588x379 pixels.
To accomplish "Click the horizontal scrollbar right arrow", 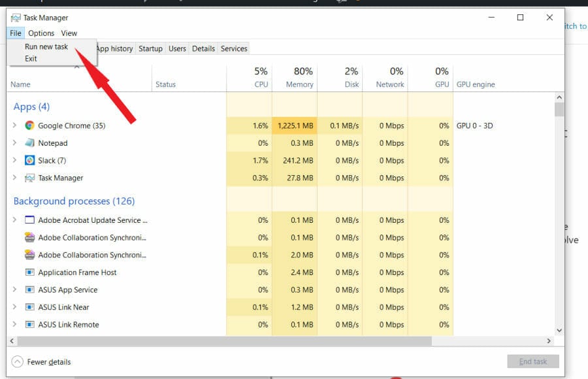I will coord(549,340).
